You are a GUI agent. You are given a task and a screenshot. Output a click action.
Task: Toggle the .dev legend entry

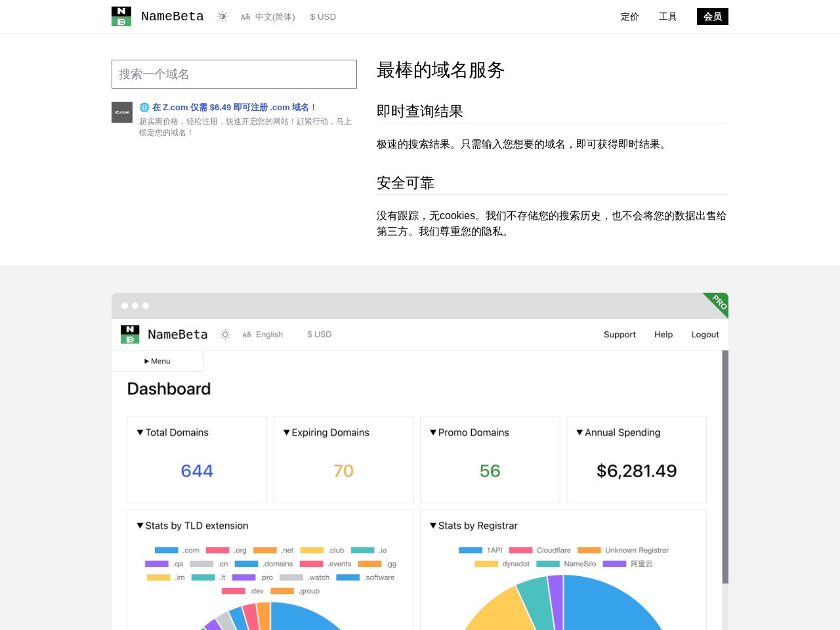point(243,591)
